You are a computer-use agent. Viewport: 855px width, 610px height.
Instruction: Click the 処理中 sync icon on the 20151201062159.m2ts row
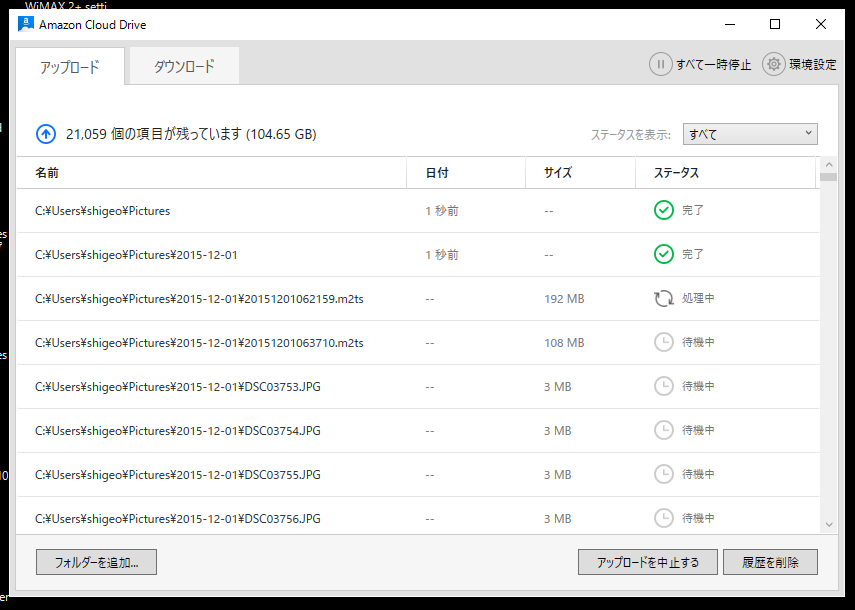pos(664,299)
